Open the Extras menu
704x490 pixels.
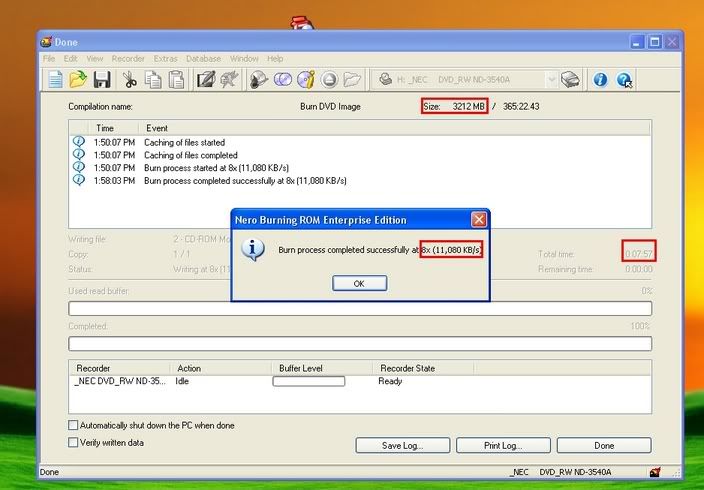(165, 59)
